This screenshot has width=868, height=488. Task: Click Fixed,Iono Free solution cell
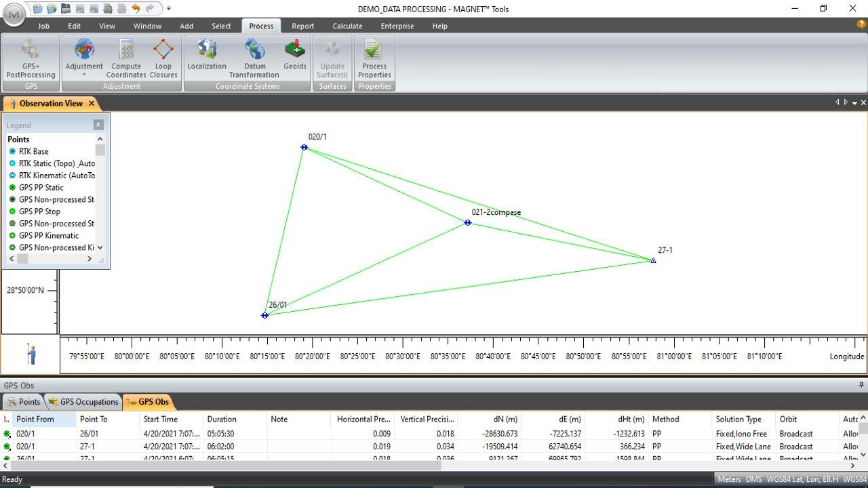(744, 434)
